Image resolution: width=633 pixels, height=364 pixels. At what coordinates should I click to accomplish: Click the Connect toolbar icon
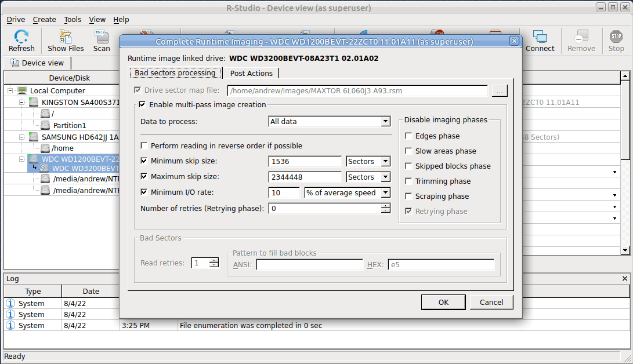click(x=540, y=37)
